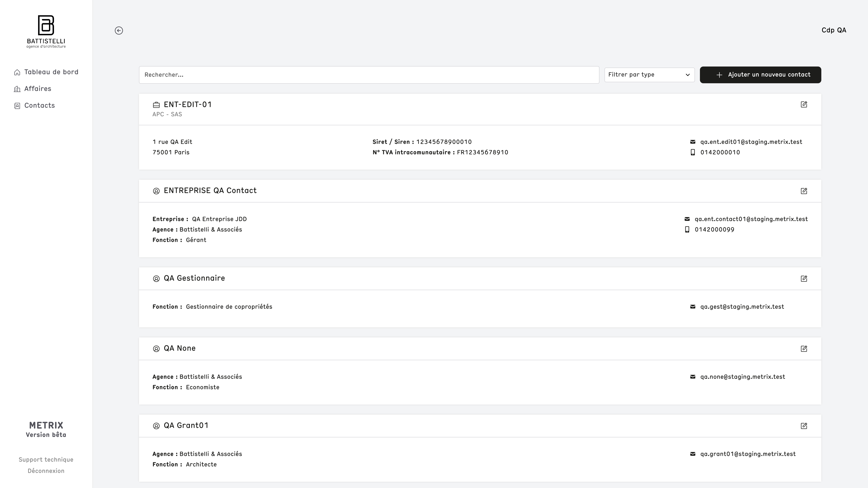Click email qa.gest@staging.metrix.test
Screen dimensions: 868x488
[742, 306]
